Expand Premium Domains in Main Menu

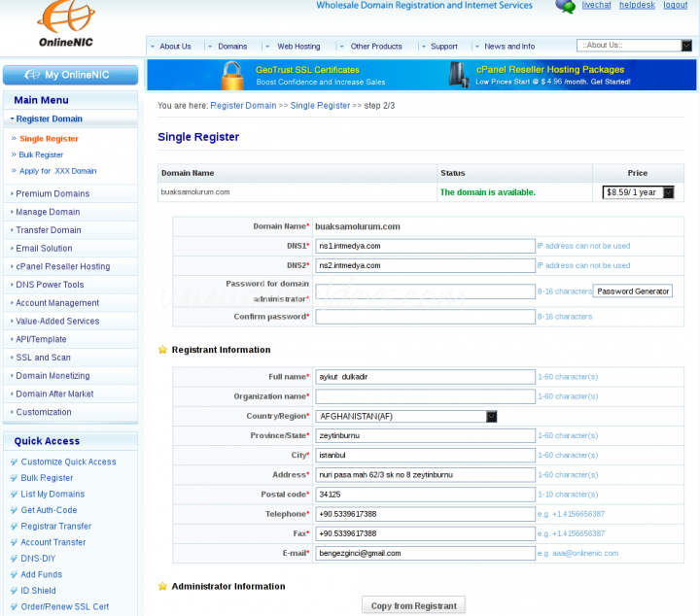click(52, 193)
